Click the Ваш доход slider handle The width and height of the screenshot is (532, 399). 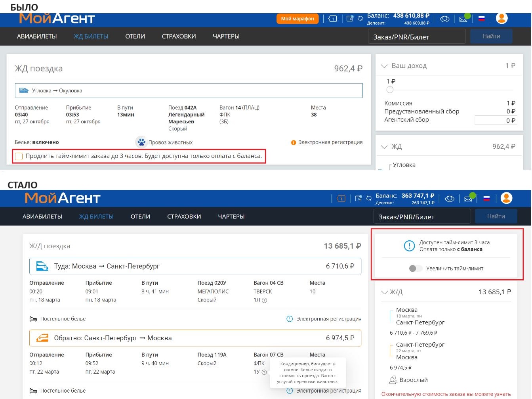[390, 90]
